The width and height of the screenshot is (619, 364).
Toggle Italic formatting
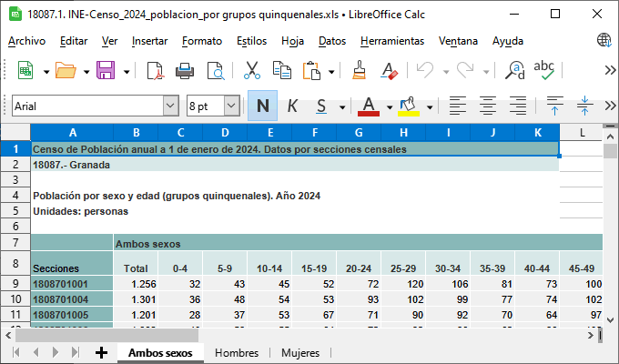[x=292, y=106]
